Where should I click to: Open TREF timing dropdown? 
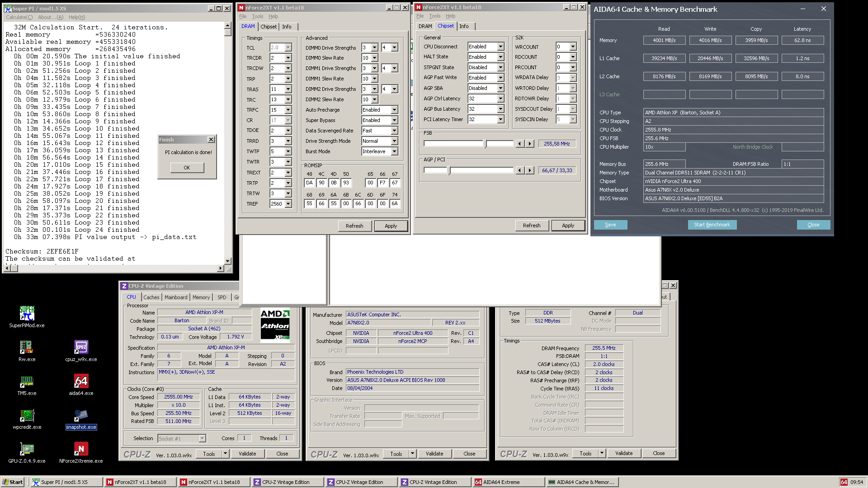(288, 204)
